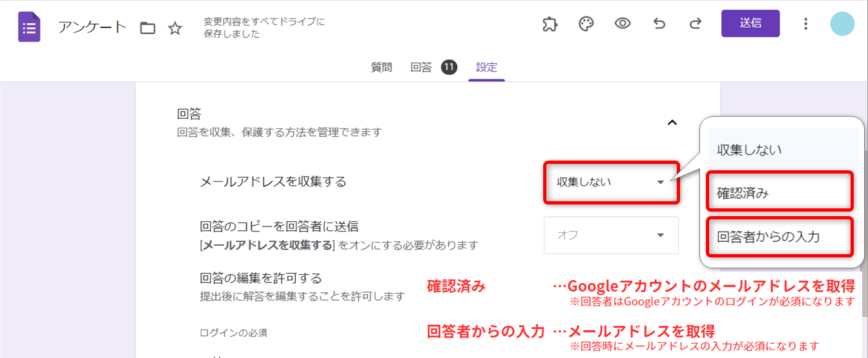The height and width of the screenshot is (358, 868).
Task: Click the undo arrow icon
Action: click(x=659, y=24)
